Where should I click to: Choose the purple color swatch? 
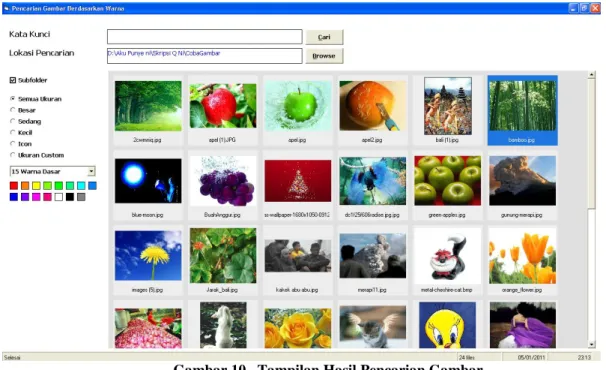[25, 197]
